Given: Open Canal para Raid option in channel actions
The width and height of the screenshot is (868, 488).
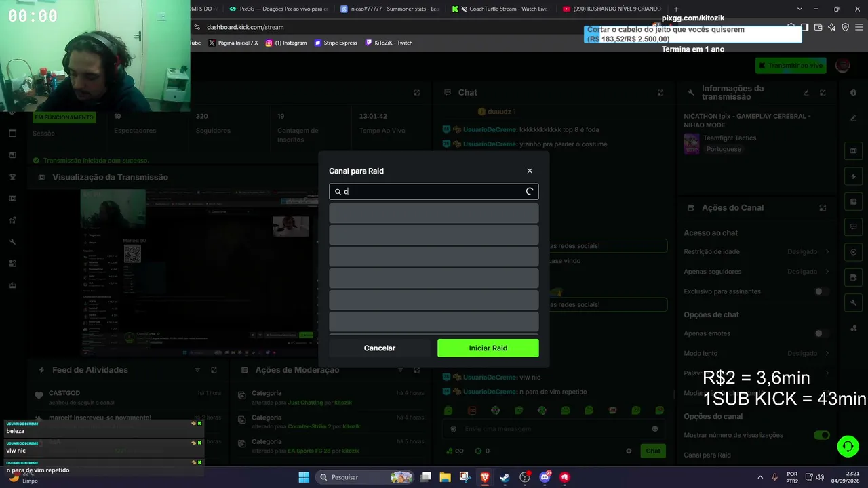Looking at the screenshot, I should tap(707, 455).
